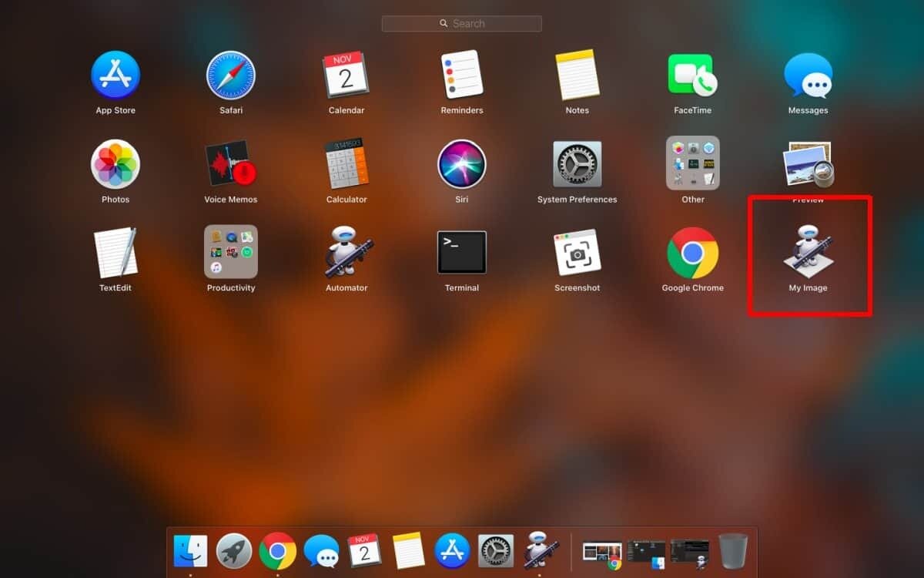Open Messages in the Launchpad grid
Viewport: 924px width, 578px height.
808,75
